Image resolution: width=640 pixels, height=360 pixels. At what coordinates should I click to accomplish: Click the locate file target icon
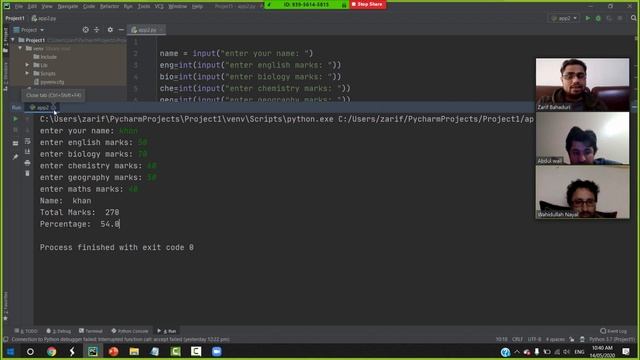pos(85,30)
